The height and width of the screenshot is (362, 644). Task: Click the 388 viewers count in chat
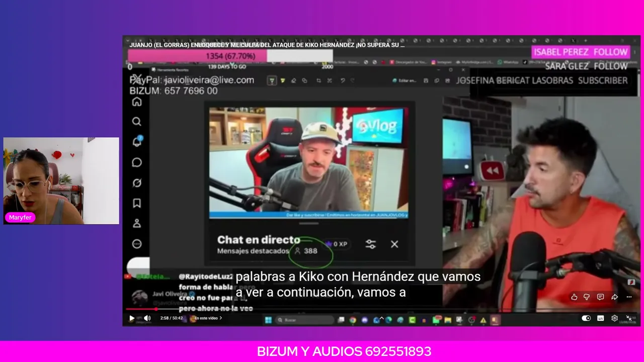pyautogui.click(x=306, y=251)
